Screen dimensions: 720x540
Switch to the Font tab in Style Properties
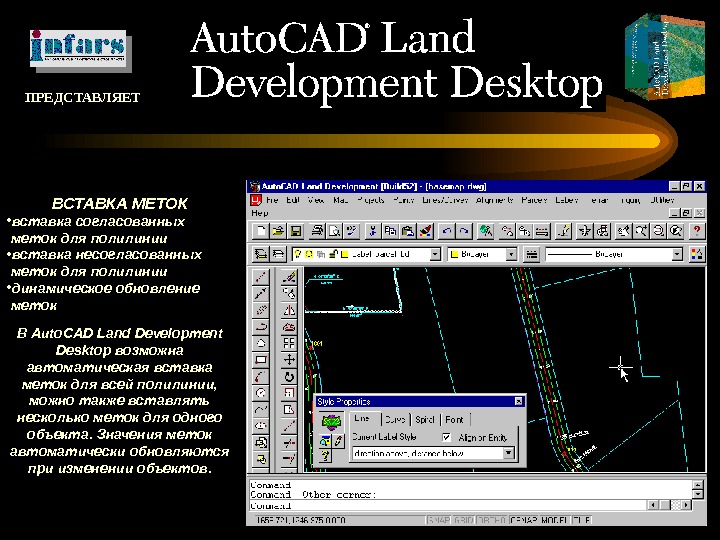pos(454,419)
